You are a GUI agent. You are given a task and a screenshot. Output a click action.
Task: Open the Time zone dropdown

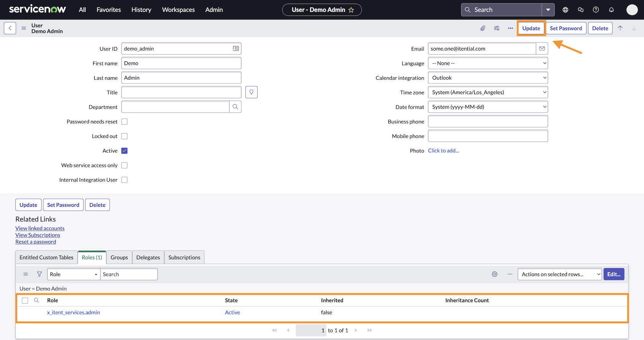click(488, 92)
